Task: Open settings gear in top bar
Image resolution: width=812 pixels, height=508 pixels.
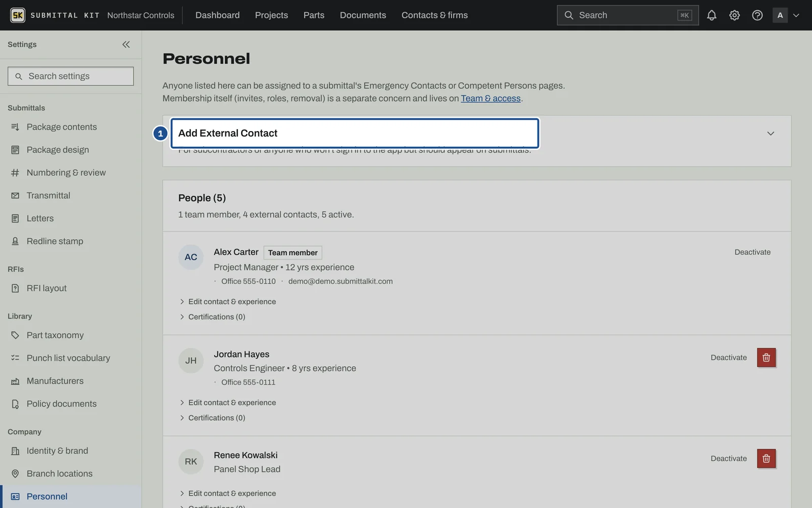Action: (734, 15)
